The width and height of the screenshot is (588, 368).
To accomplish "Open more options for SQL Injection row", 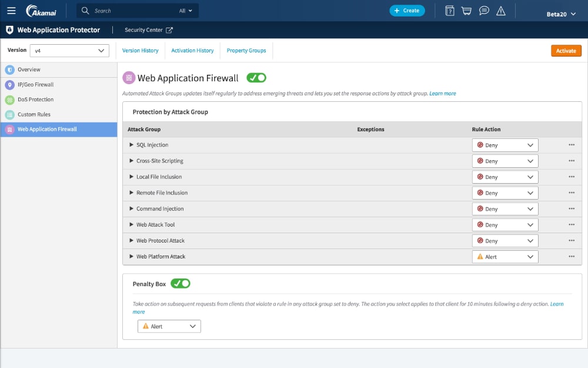I will click(571, 145).
